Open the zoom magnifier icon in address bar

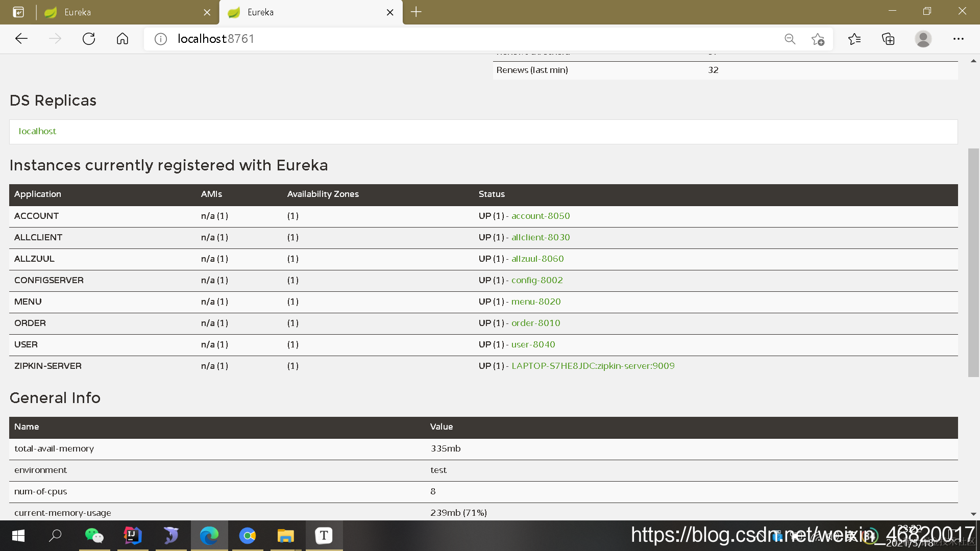[x=790, y=39]
